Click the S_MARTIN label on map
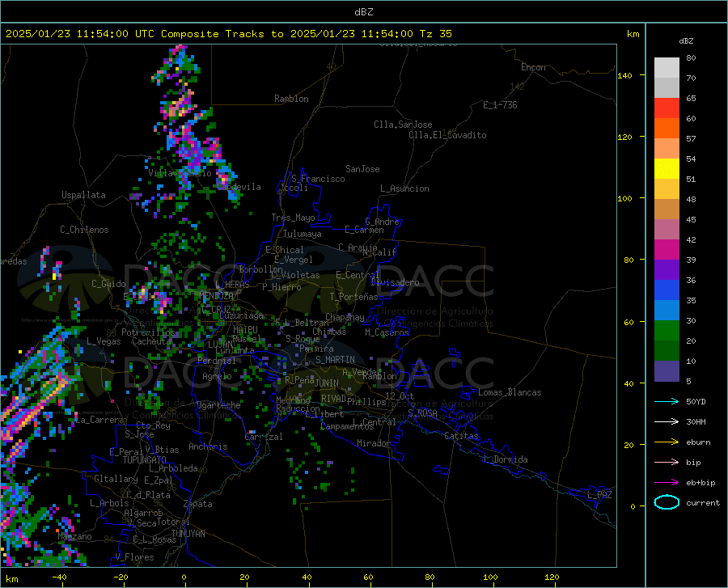728x588 pixels. pos(335,360)
